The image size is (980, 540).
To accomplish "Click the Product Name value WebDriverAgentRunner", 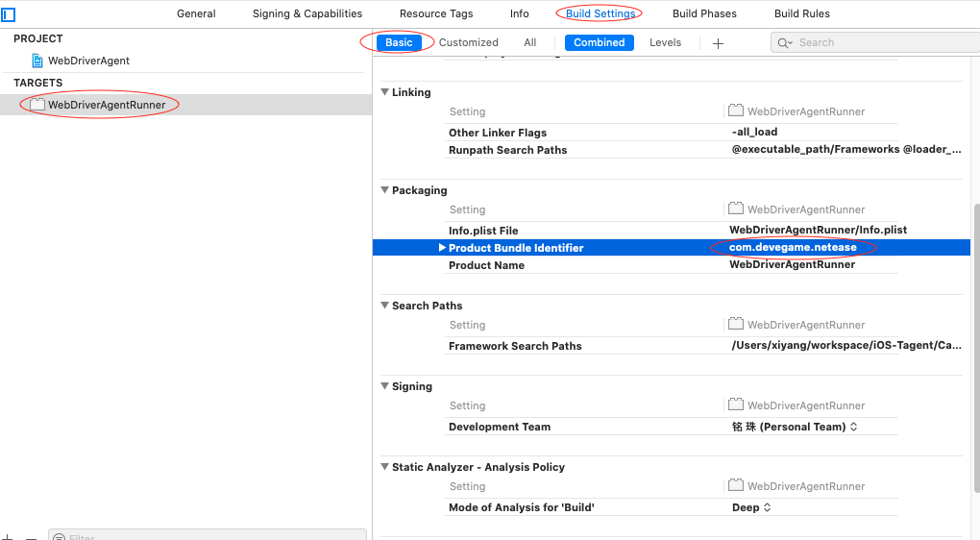I will 792,265.
